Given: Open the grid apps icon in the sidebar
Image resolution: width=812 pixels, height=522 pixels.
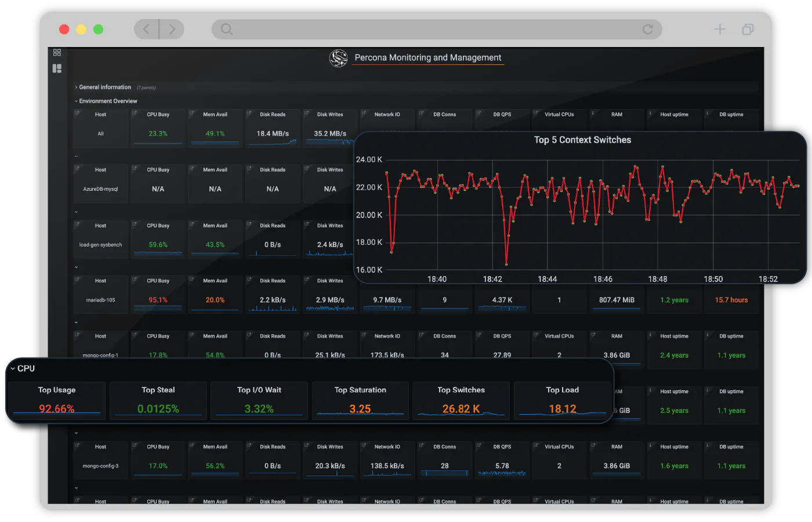Looking at the screenshot, I should click(57, 52).
